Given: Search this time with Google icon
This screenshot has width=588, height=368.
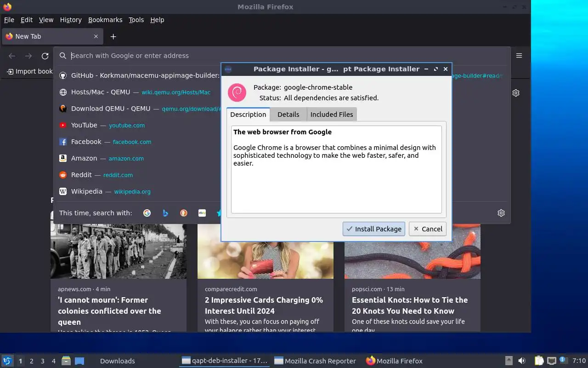Looking at the screenshot, I should point(147,213).
